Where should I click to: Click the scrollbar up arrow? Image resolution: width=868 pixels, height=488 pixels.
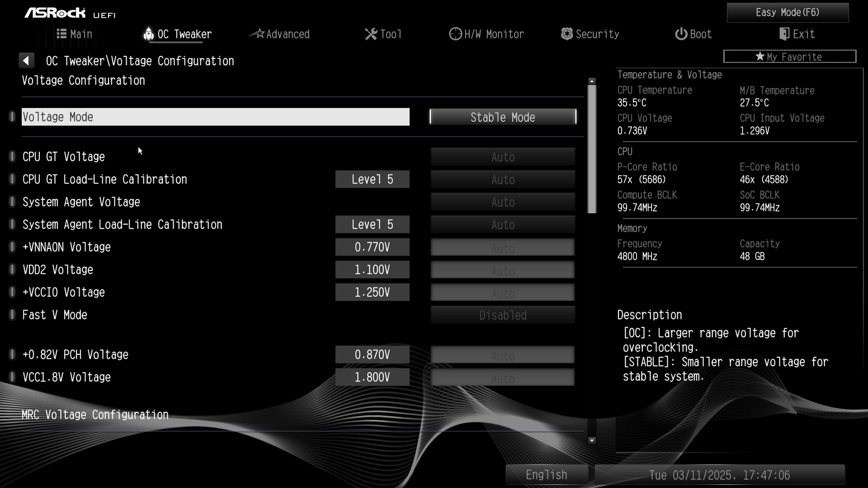click(592, 81)
